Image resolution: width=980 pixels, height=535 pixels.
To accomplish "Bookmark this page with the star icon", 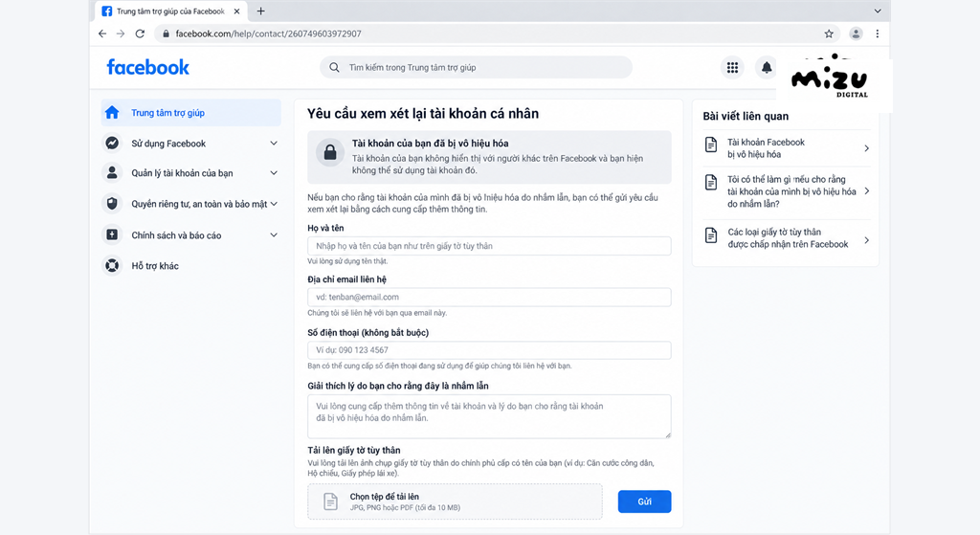I will coord(829,33).
